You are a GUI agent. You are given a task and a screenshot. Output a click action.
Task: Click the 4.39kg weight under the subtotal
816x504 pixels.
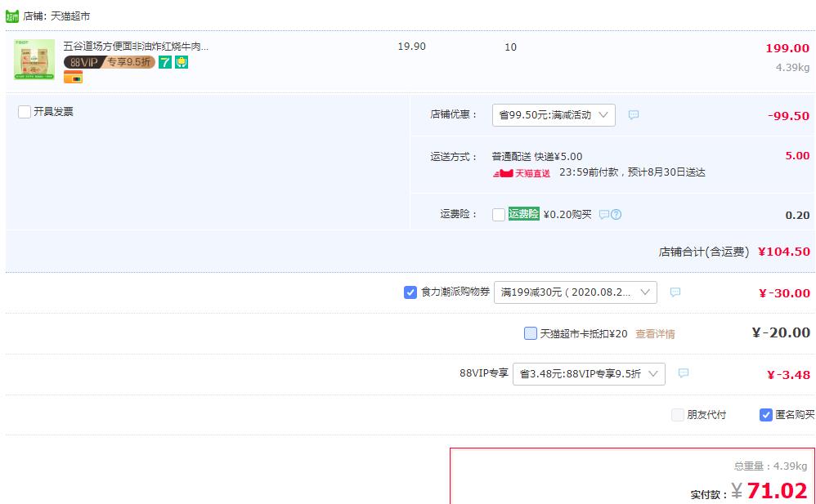pos(792,68)
